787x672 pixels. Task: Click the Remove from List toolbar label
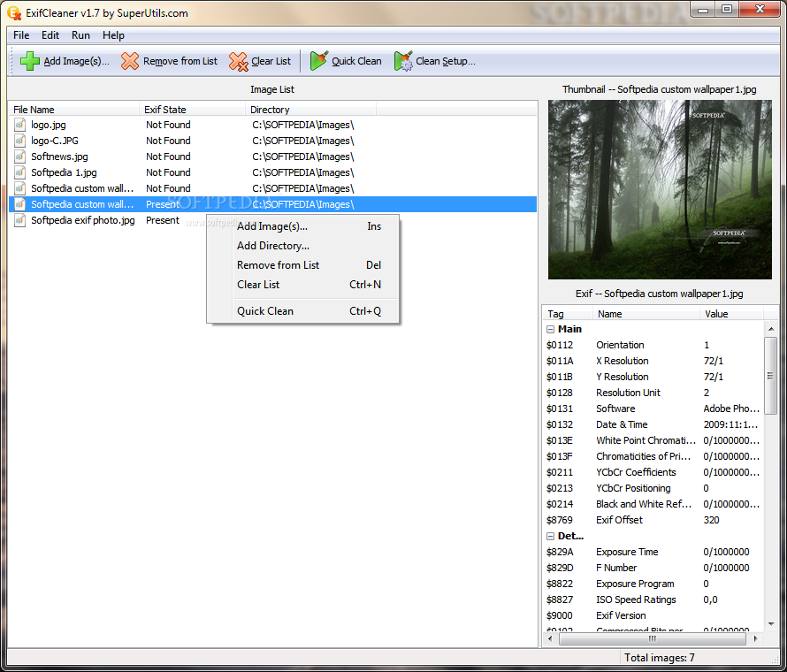pyautogui.click(x=180, y=61)
